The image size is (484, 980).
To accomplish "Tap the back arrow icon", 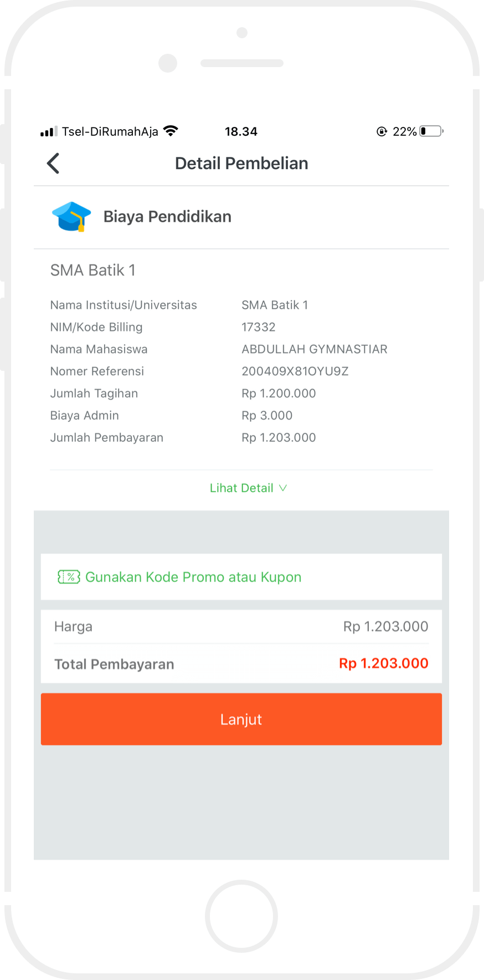I will 53,164.
